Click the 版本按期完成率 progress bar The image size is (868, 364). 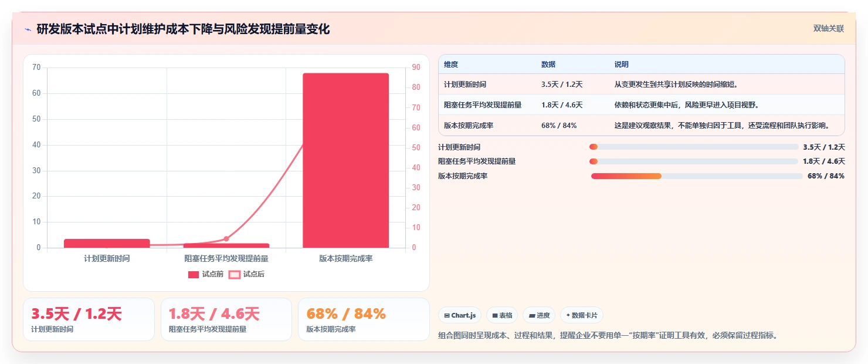tap(697, 176)
